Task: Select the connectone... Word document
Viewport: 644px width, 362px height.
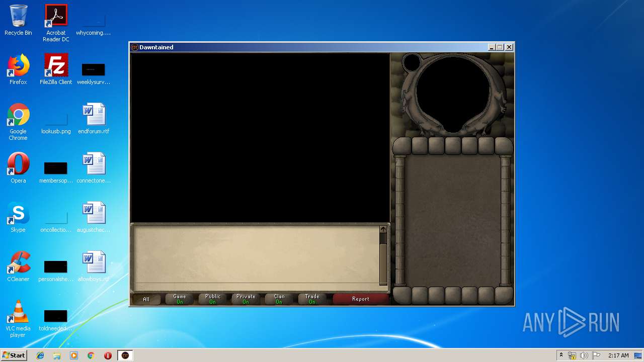Action: 94,167
